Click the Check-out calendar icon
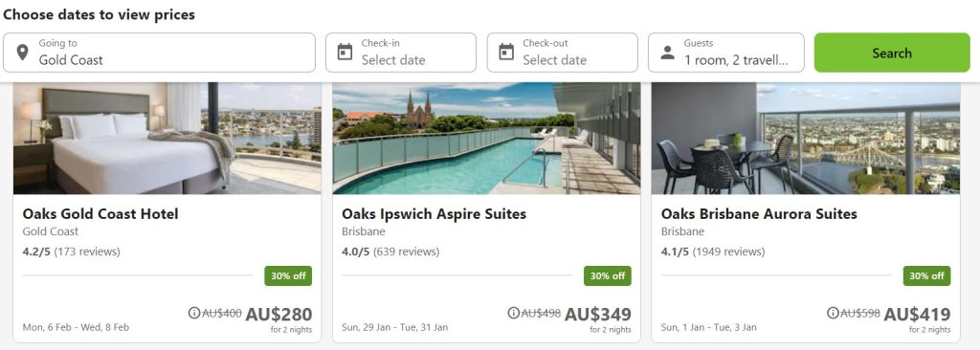This screenshot has height=350, width=980. 506,52
